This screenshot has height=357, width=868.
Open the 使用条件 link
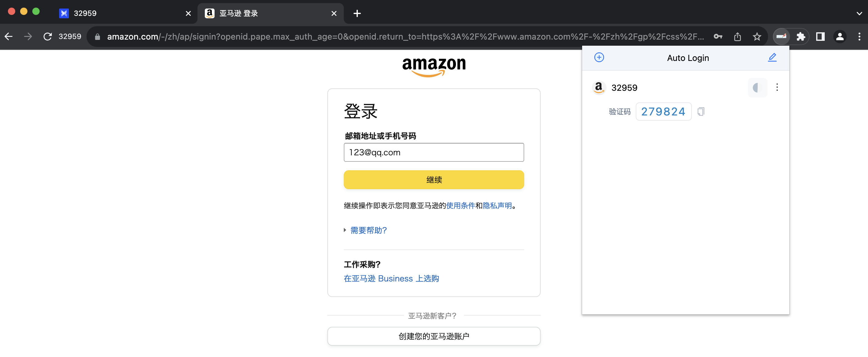click(460, 205)
